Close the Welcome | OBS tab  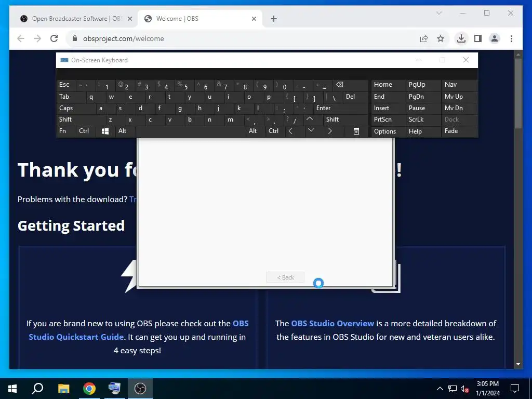click(254, 19)
